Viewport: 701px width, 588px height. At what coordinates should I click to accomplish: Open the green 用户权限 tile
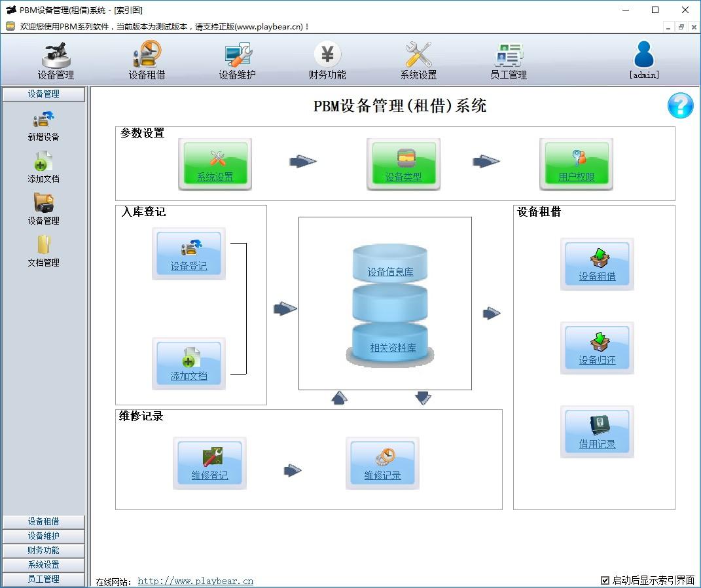tap(576, 164)
